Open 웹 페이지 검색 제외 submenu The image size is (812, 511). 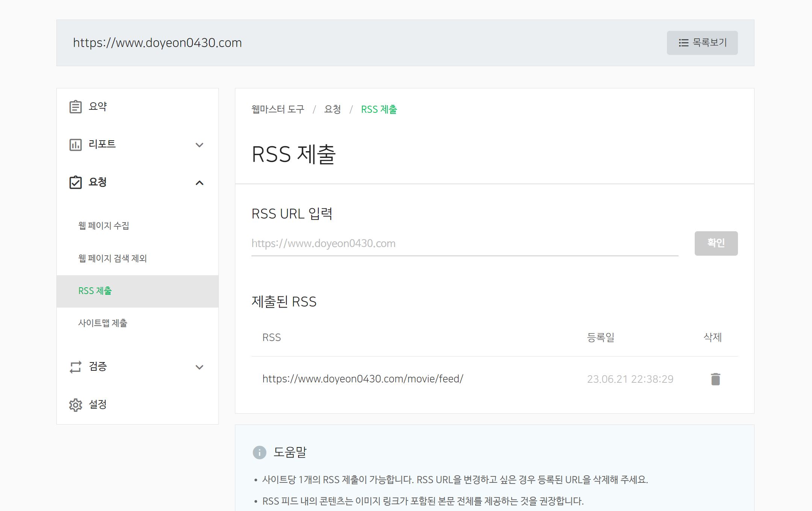(x=112, y=258)
